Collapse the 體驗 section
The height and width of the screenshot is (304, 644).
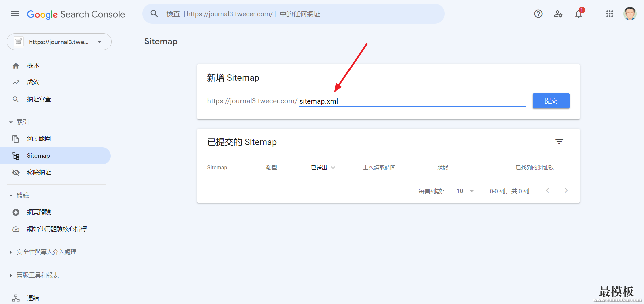pos(11,196)
